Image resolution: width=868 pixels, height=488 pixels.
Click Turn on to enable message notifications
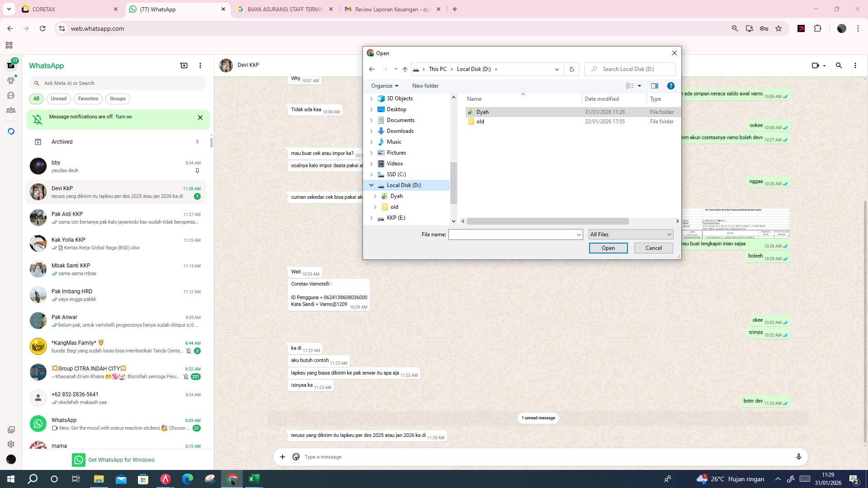(x=123, y=117)
